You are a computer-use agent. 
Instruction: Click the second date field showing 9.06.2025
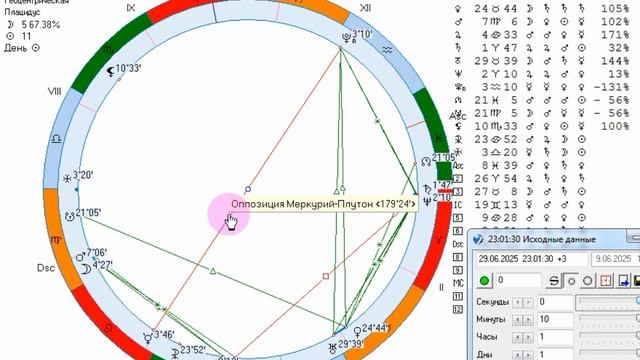coord(616,259)
